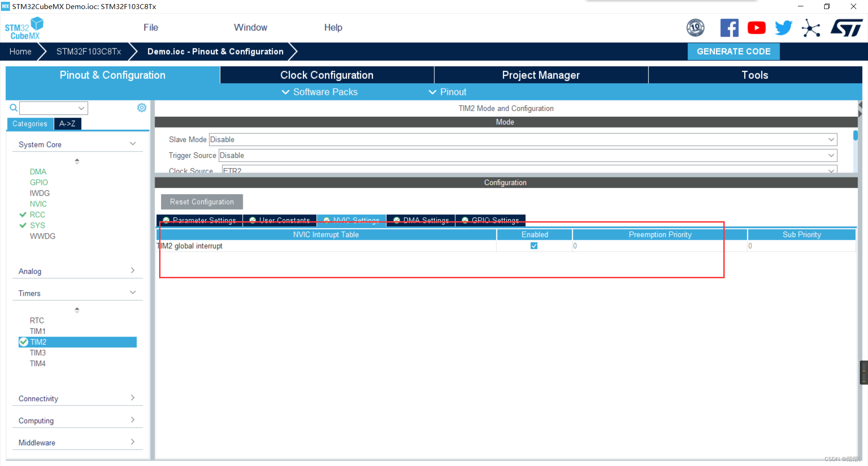Viewport: 868px width, 466px height.
Task: Select GPIO in System Core
Action: (x=39, y=182)
